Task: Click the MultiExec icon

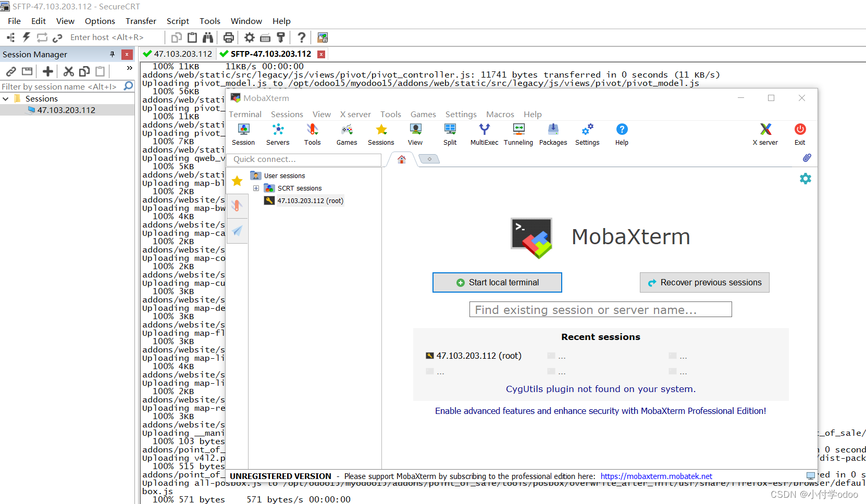Action: click(484, 134)
